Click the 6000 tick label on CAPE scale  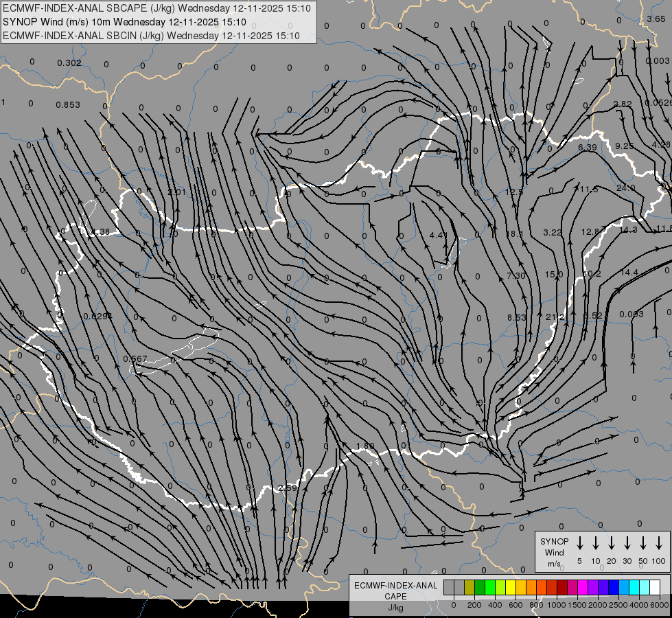pos(659,605)
